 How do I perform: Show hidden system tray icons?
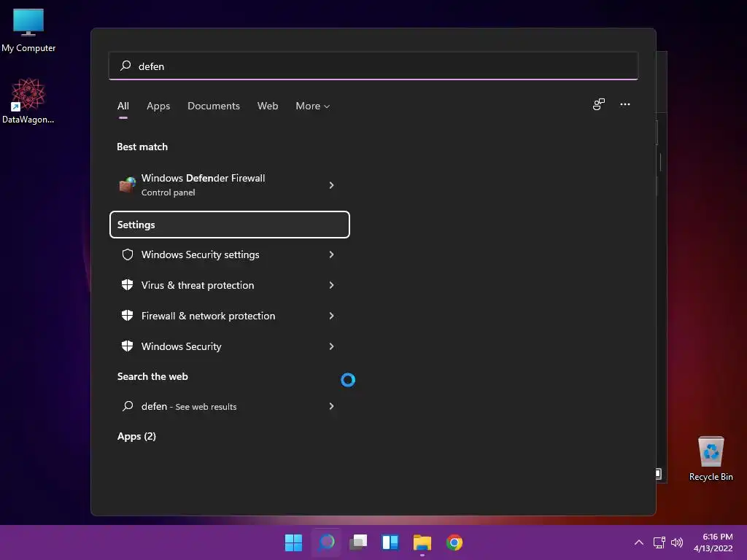(x=639, y=542)
